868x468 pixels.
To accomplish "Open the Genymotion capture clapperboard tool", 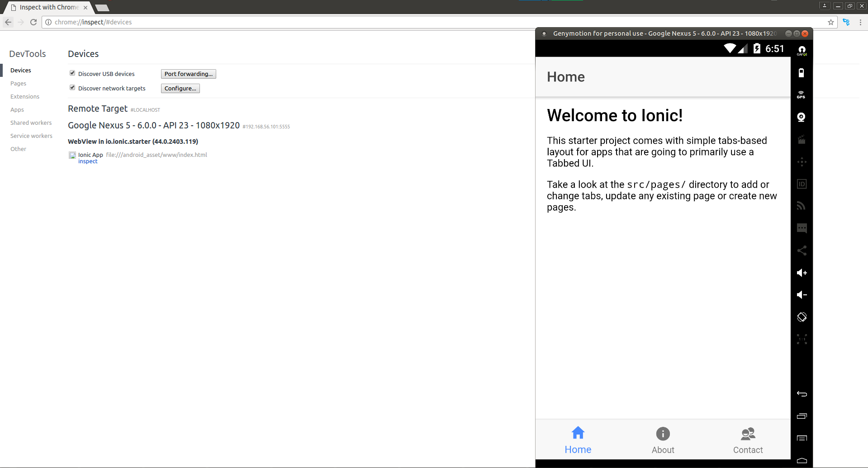I will [802, 140].
